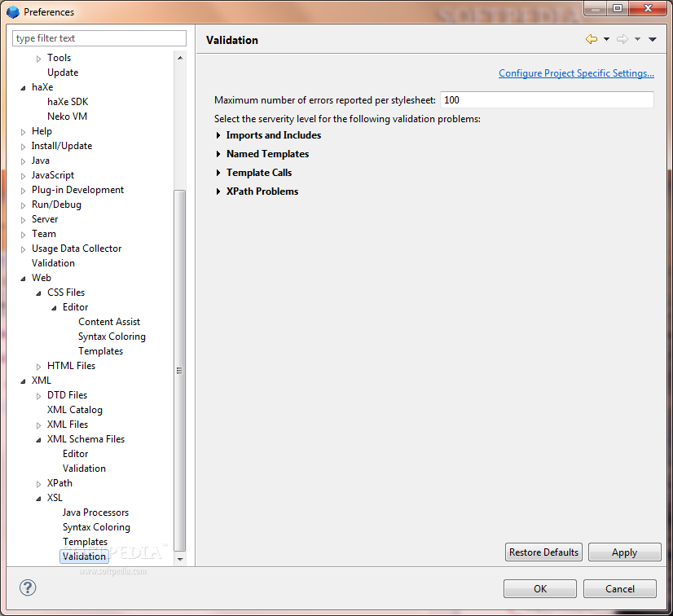
Task: Expand the Install/Update tree node
Action: pos(23,147)
